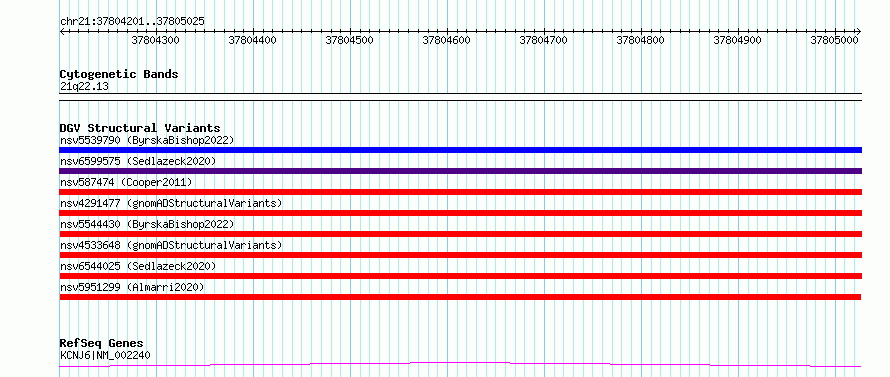Click ruler position 37804900
Screen dimensions: 890x377
coord(738,40)
